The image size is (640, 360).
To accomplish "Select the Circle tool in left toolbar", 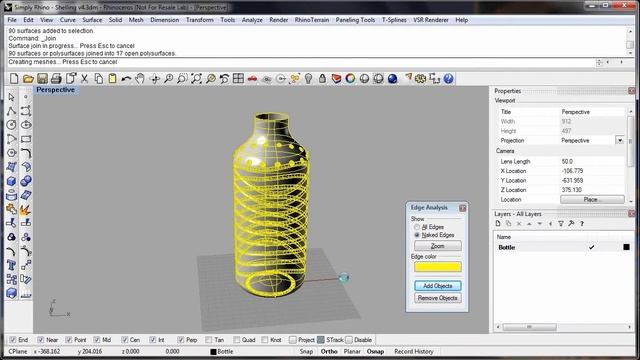I will (11, 125).
